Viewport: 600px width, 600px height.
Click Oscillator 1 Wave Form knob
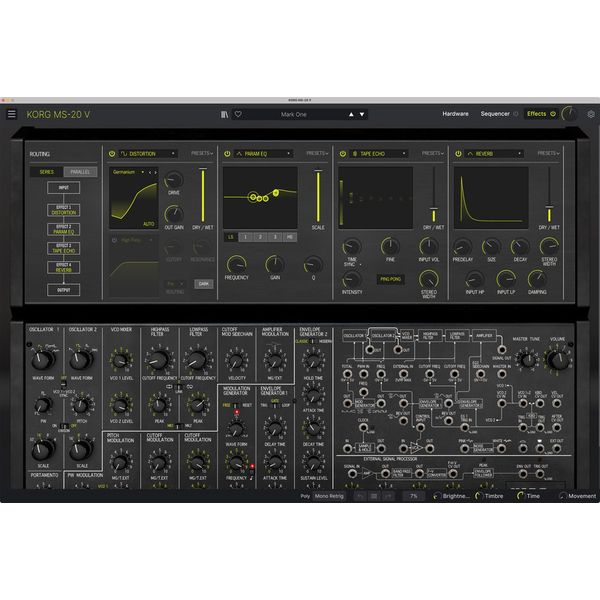coord(41,360)
